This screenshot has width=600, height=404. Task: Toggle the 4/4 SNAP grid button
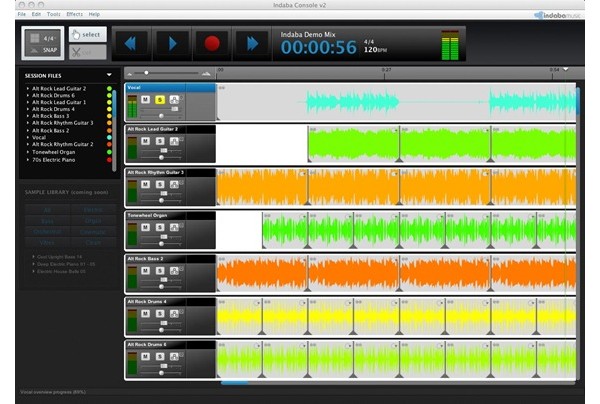click(x=43, y=43)
